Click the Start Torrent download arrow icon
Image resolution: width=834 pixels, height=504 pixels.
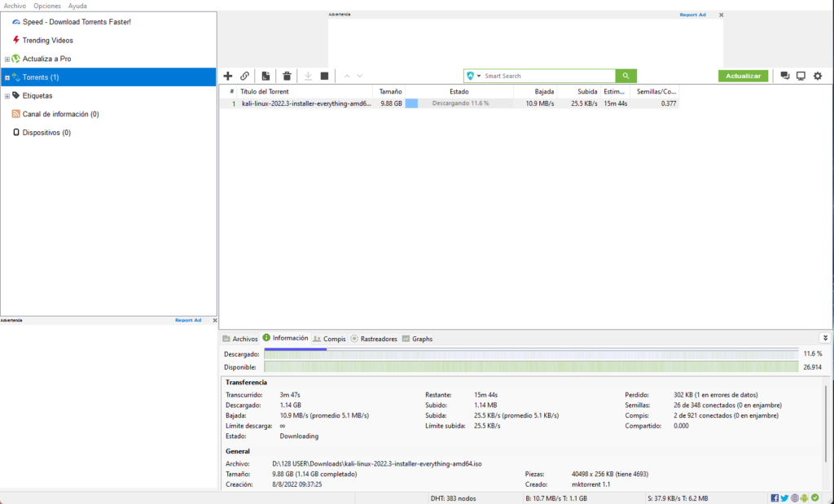(308, 76)
